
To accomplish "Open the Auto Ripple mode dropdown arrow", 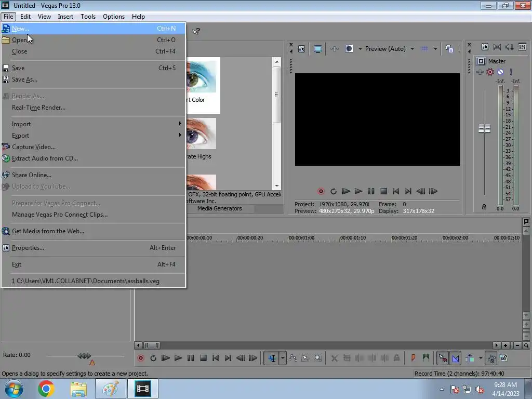I will tap(481, 358).
